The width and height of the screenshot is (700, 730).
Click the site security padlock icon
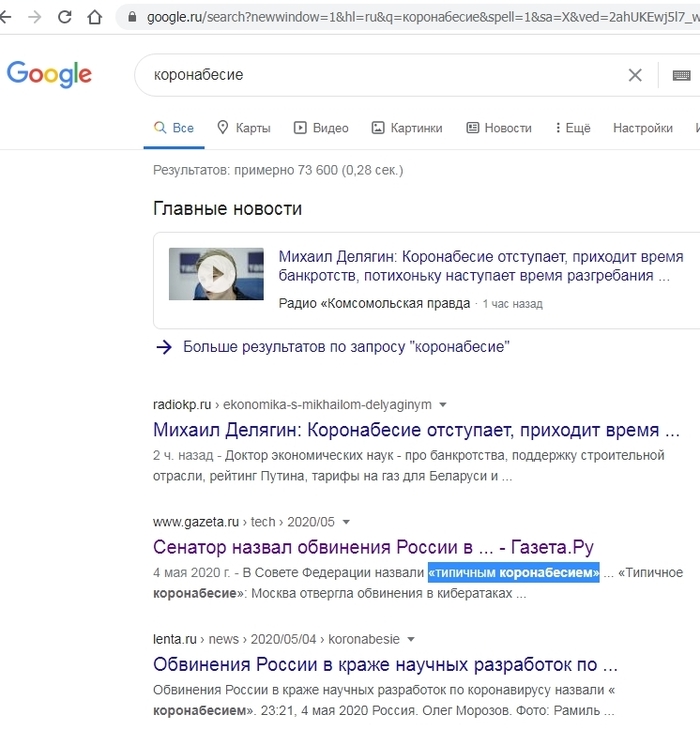pyautogui.click(x=131, y=18)
